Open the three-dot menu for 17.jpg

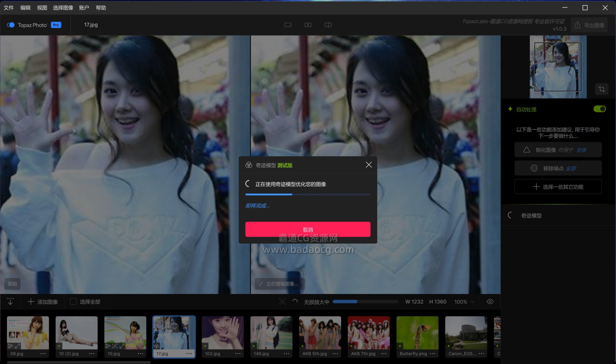[x=189, y=353]
